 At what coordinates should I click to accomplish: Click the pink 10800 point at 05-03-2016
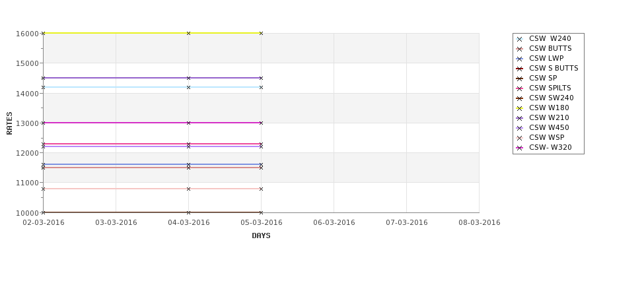coord(261,189)
